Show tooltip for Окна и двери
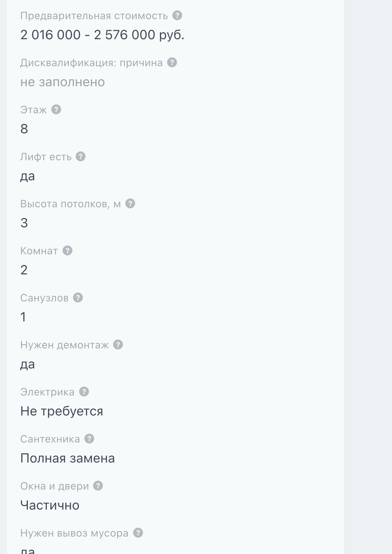This screenshot has width=392, height=554. [x=98, y=486]
